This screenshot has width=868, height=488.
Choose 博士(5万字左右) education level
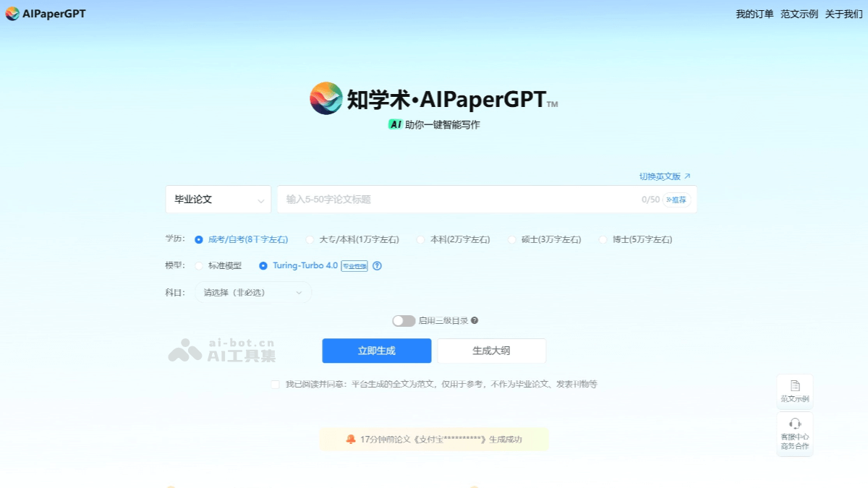[603, 239]
